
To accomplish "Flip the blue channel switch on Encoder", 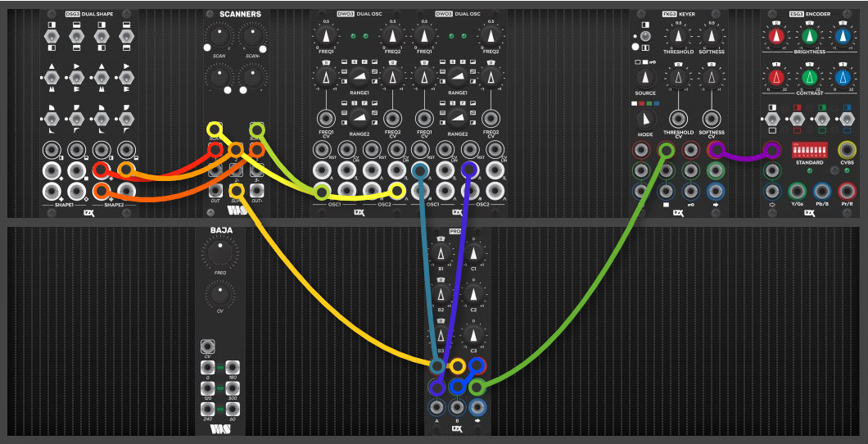I will pos(847,119).
